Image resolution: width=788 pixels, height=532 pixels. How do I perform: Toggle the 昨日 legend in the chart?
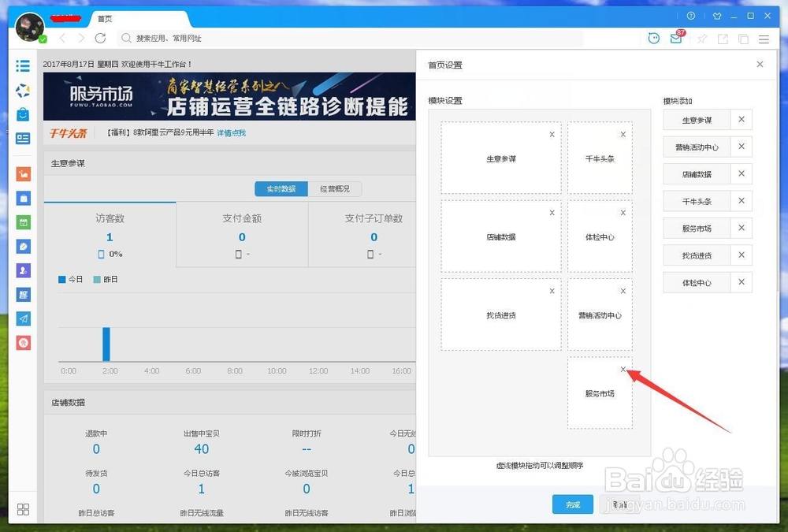[106, 280]
